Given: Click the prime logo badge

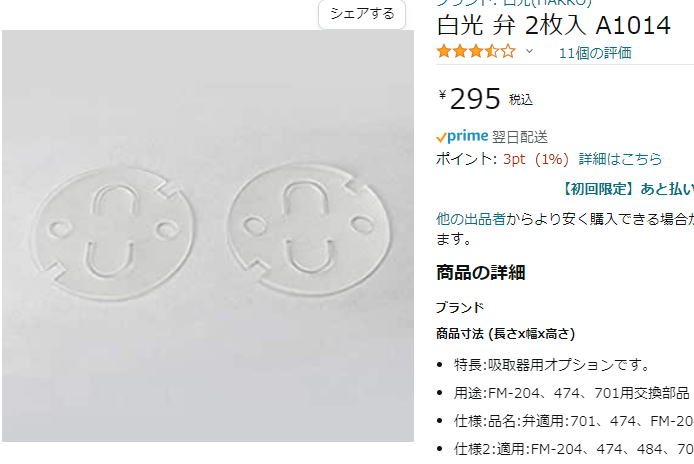Looking at the screenshot, I should 462,137.
